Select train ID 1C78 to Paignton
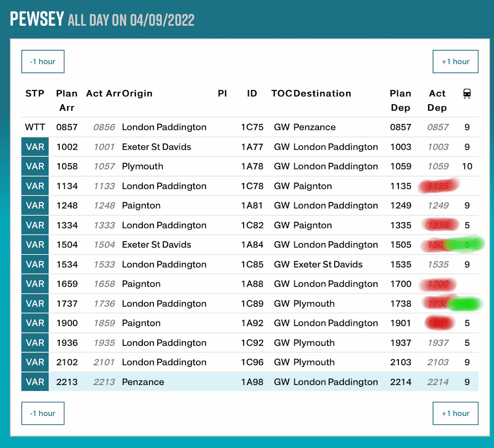 [252, 186]
